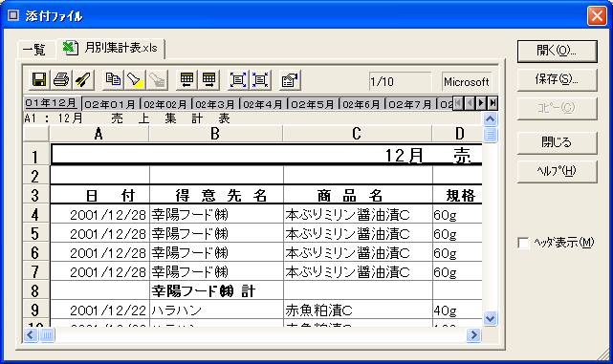The height and width of the screenshot is (364, 613).
Task: Click the horizontal scrollbar left arrow
Action: click(x=31, y=334)
